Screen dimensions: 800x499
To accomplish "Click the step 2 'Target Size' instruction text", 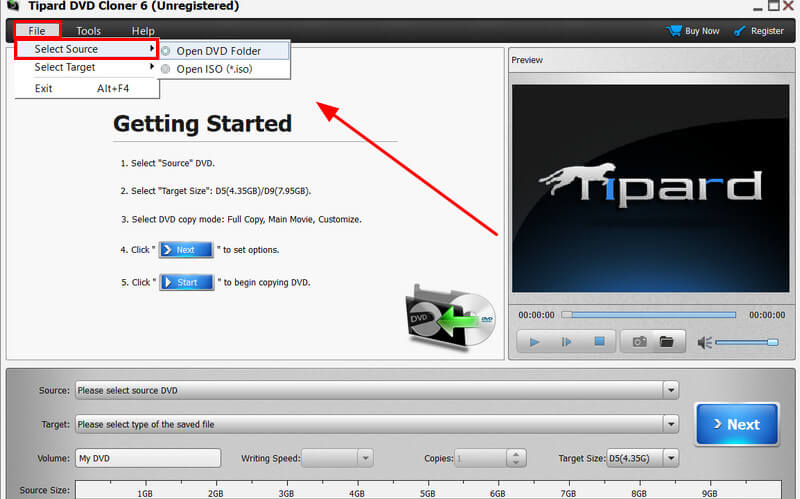I will pyautogui.click(x=216, y=191).
